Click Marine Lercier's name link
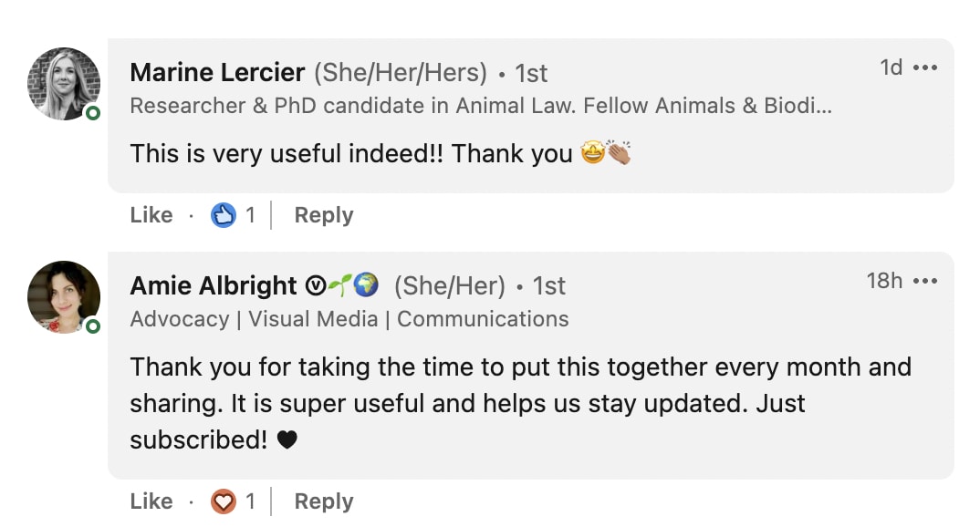This screenshot has width=980, height=527. (217, 72)
